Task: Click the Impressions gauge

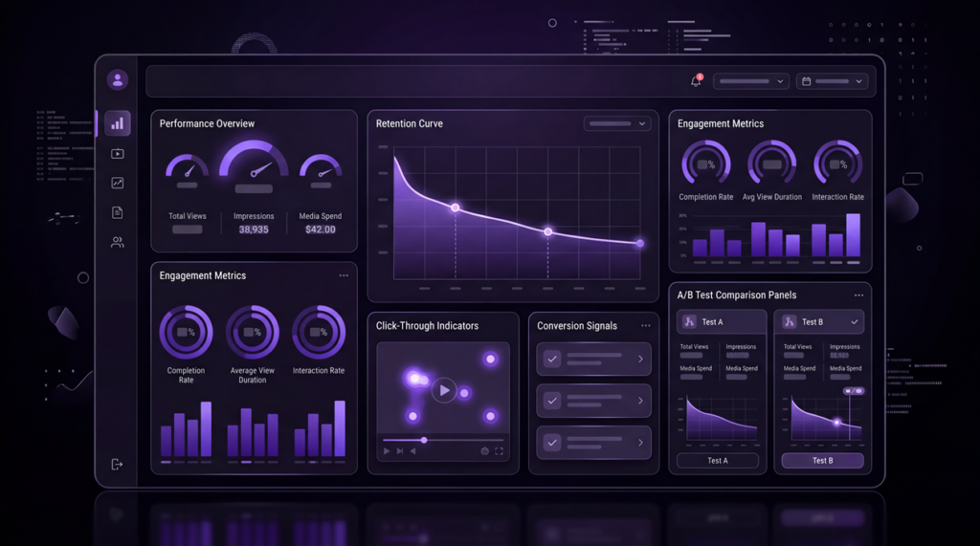Action: (x=254, y=160)
